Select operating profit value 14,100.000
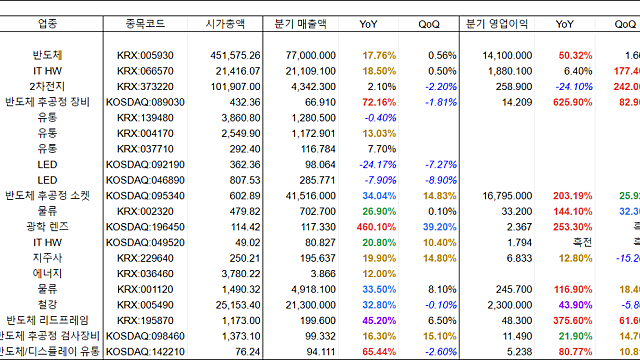Image resolution: width=640 pixels, height=360 pixels. pyautogui.click(x=507, y=55)
